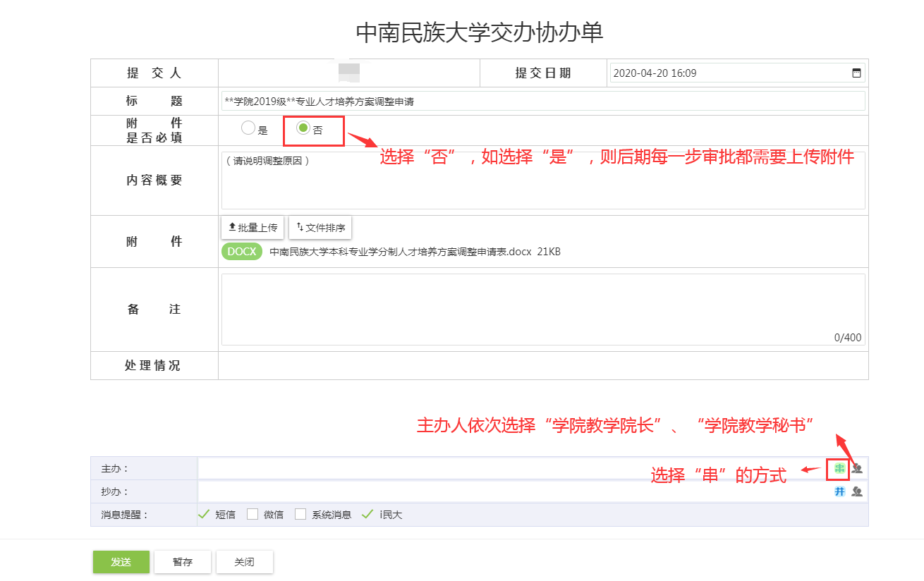924x581 pixels.
Task: Uncheck the 短信 reminder checkbox
Action: [x=205, y=514]
